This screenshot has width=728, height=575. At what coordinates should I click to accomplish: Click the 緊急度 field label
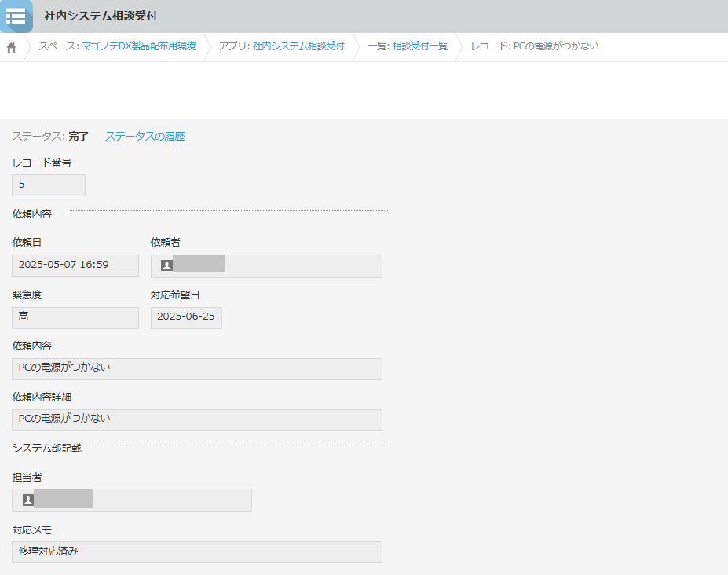click(x=27, y=295)
